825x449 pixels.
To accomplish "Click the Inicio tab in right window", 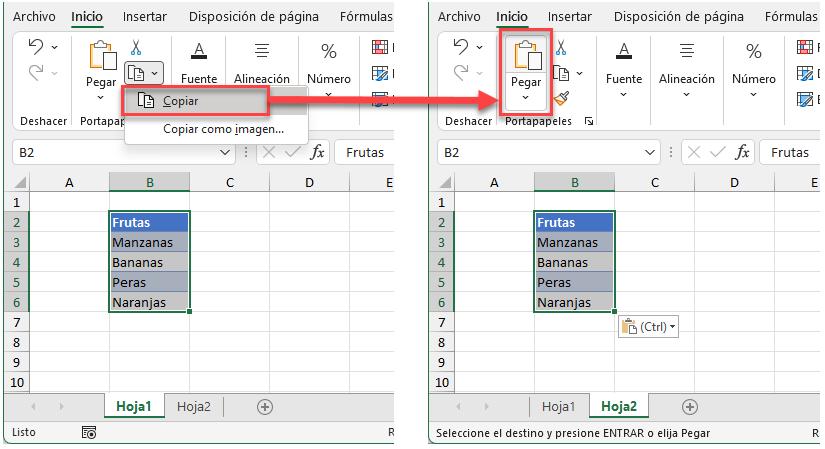I will click(x=512, y=17).
